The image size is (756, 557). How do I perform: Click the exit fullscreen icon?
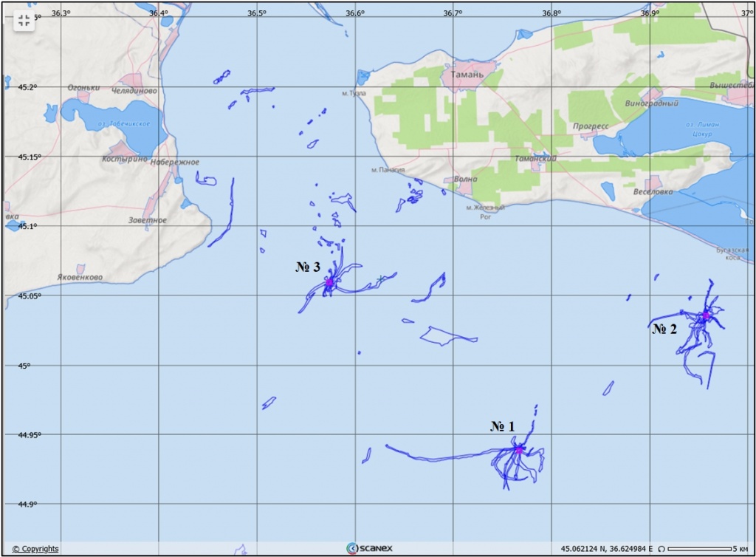(x=23, y=21)
